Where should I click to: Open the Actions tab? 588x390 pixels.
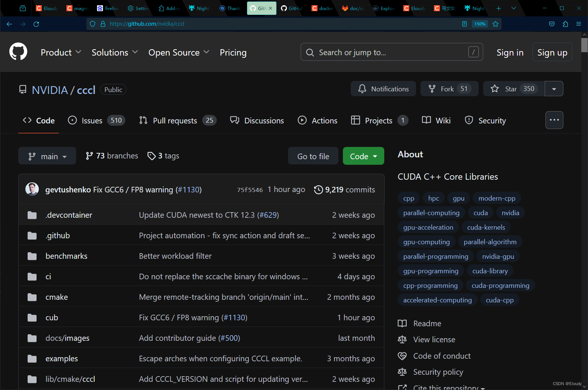318,120
